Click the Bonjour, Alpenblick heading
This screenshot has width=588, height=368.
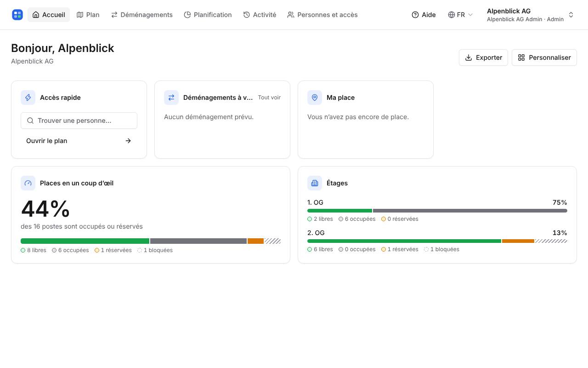62,48
